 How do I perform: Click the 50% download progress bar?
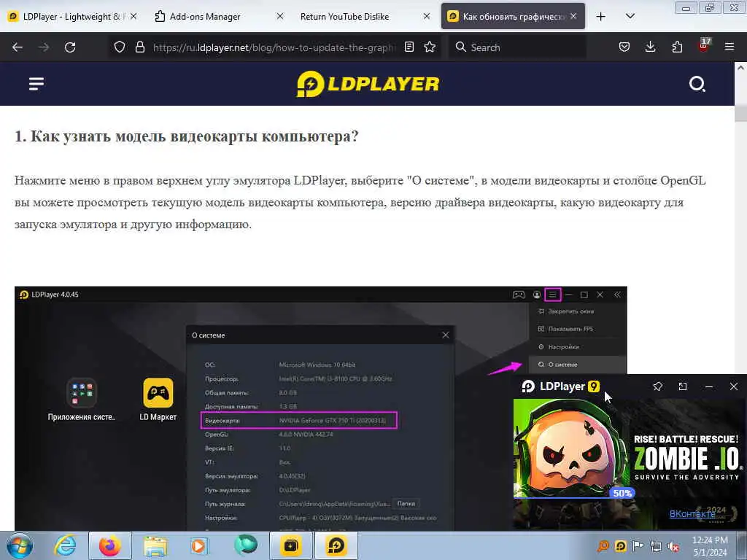click(x=622, y=494)
